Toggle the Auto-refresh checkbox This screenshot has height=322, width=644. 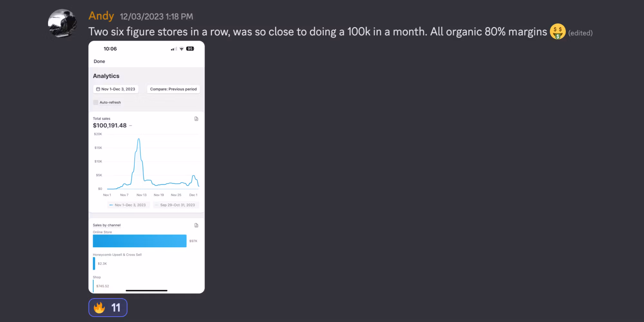coord(96,102)
